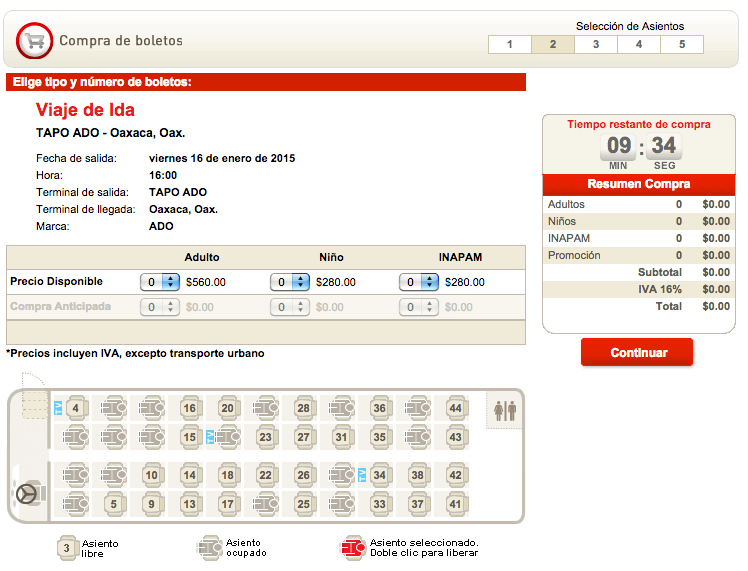The width and height of the screenshot is (748, 571).
Task: Jump to step 3 in Selección de Asientos
Action: click(x=596, y=44)
